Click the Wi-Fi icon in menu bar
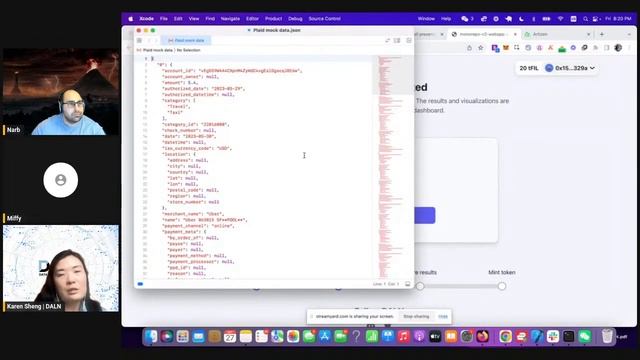This screenshot has height=360, width=640. [x=560, y=19]
